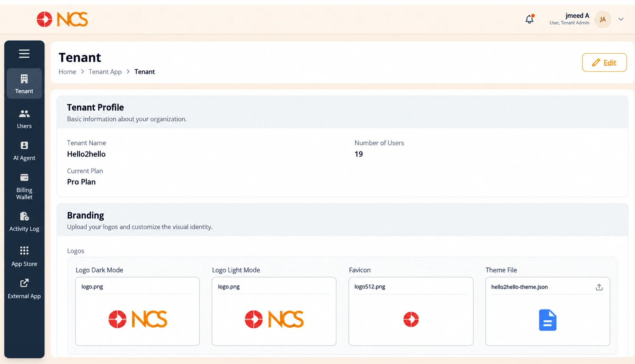Check the notifications bell
635x364 pixels.
(x=530, y=19)
